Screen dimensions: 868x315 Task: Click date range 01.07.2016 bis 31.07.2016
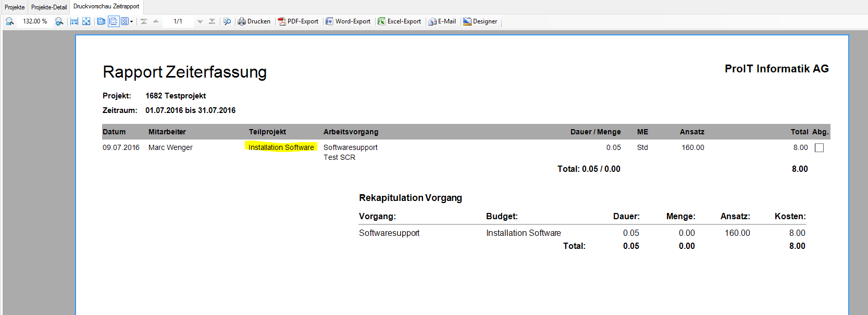click(x=190, y=110)
